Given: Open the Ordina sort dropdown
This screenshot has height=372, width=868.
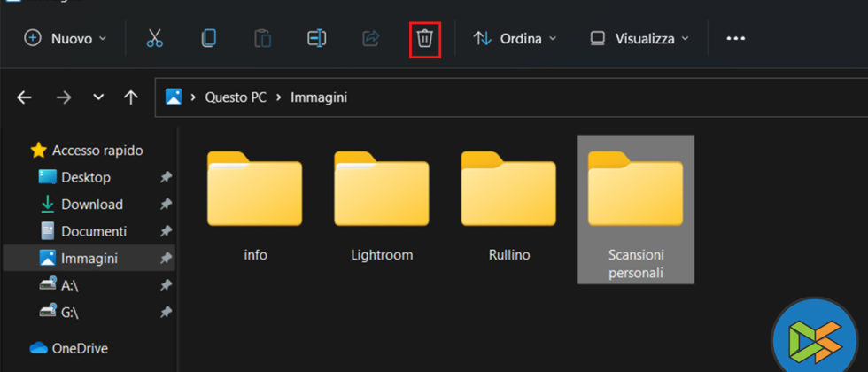Looking at the screenshot, I should (x=515, y=39).
